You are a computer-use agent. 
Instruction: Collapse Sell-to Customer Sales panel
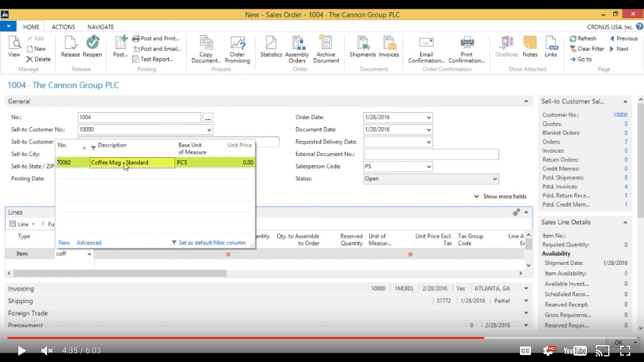[x=625, y=101]
